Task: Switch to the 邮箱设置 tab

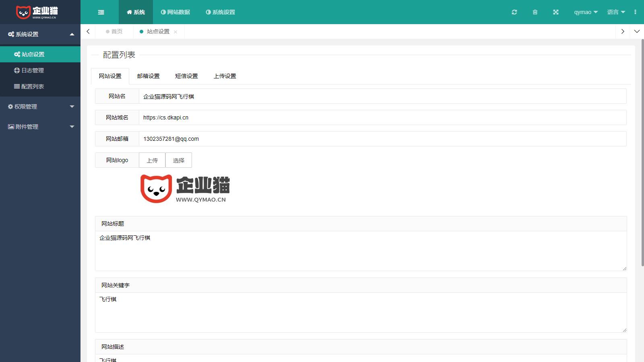Action: 148,76
